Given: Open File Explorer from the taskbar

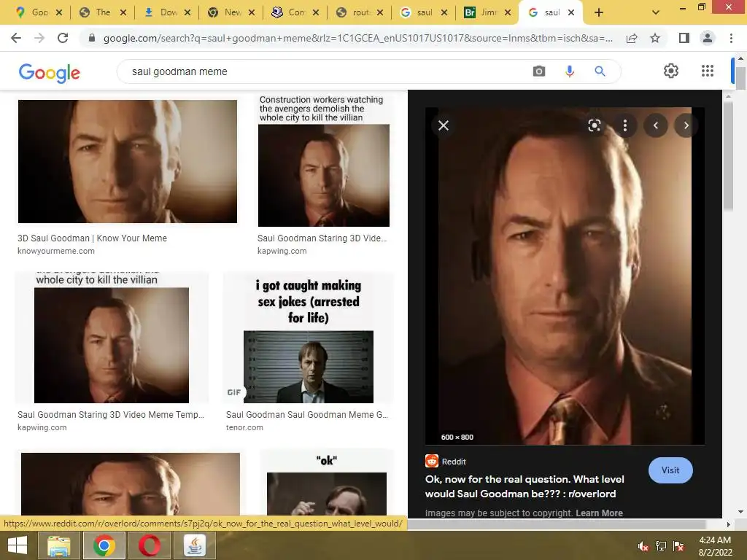Looking at the screenshot, I should pos(58,545).
